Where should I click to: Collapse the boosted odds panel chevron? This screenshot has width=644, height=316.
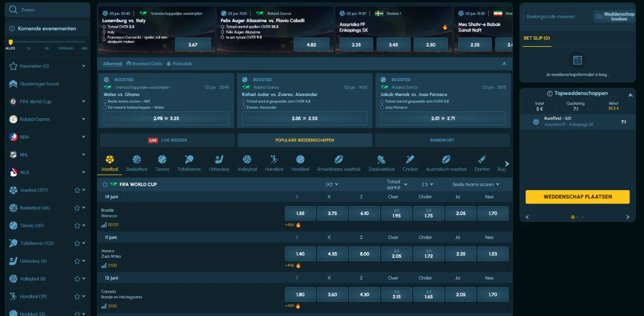(504, 64)
